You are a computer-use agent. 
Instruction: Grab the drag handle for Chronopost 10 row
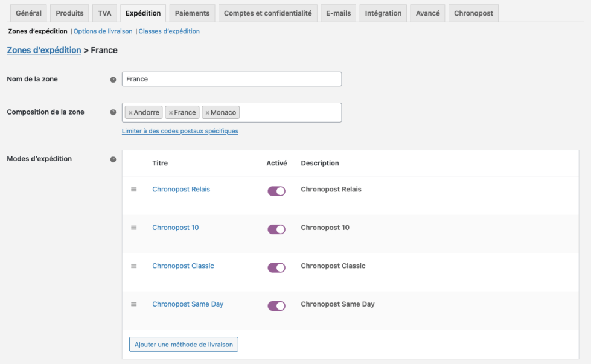[x=134, y=228]
